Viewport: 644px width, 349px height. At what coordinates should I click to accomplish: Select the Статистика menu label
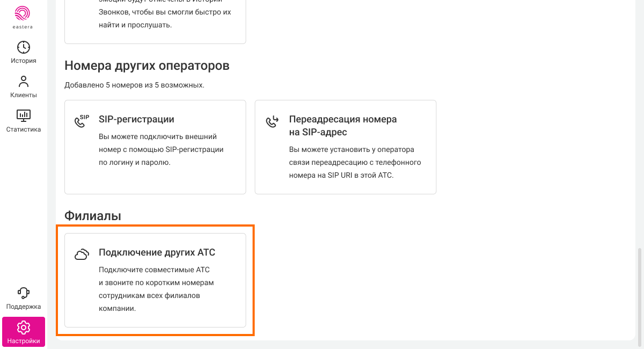(x=24, y=129)
